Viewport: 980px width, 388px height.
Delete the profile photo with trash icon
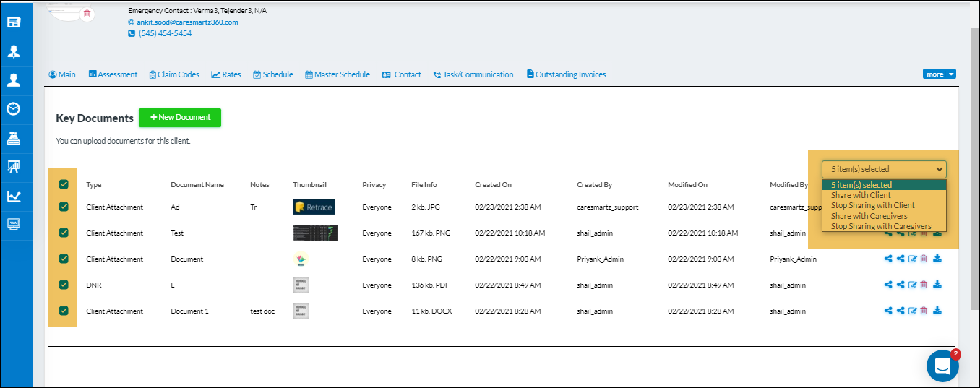[87, 14]
